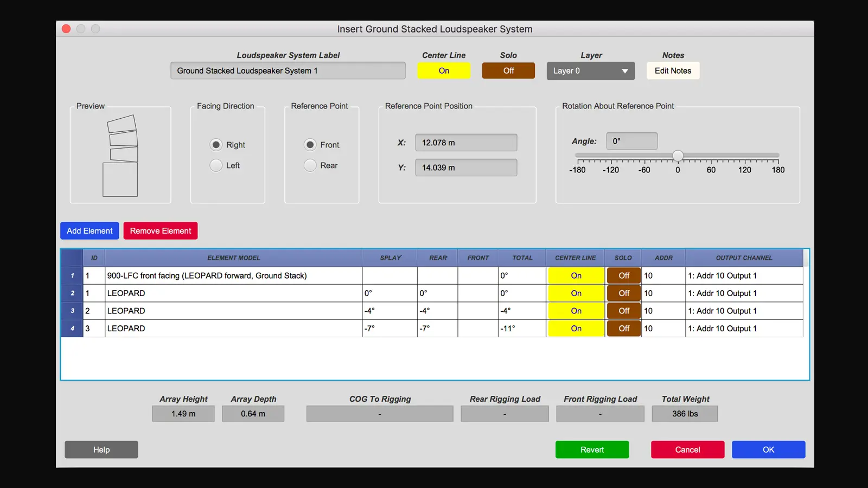Viewport: 868px width, 488px height.
Task: Add a new element to the array
Action: click(x=89, y=230)
